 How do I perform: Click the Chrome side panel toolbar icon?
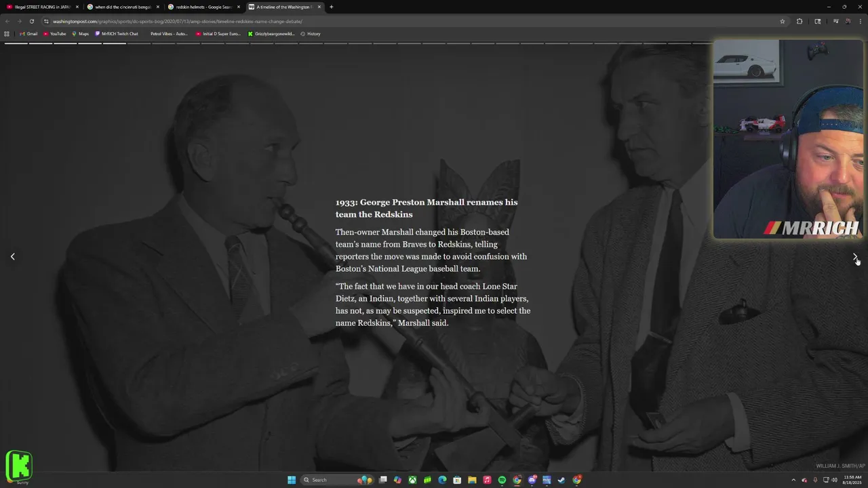[x=818, y=21]
